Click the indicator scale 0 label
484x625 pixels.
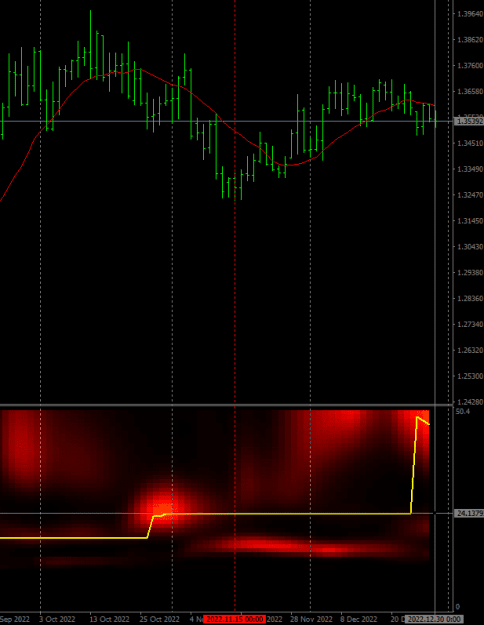(x=457, y=607)
